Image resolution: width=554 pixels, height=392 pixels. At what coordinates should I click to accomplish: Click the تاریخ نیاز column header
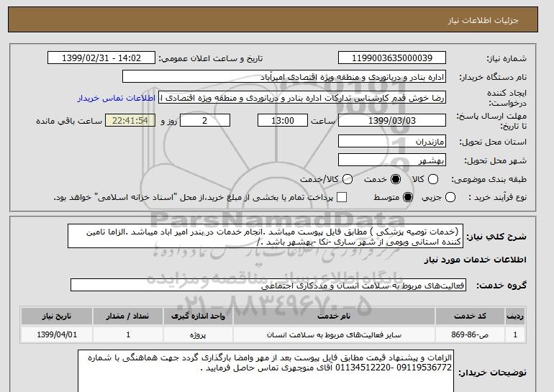click(x=57, y=316)
